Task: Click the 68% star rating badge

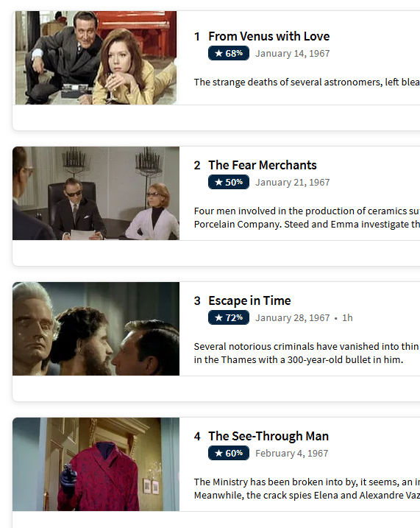Action: pyautogui.click(x=229, y=53)
